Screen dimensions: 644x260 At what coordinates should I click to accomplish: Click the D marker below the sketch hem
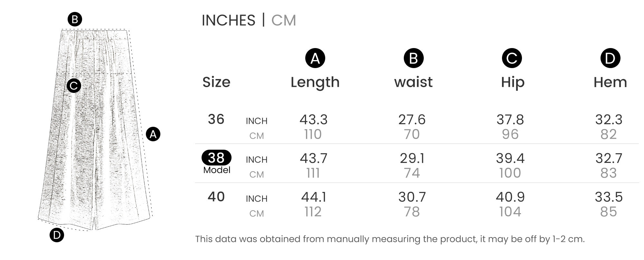[x=57, y=235]
